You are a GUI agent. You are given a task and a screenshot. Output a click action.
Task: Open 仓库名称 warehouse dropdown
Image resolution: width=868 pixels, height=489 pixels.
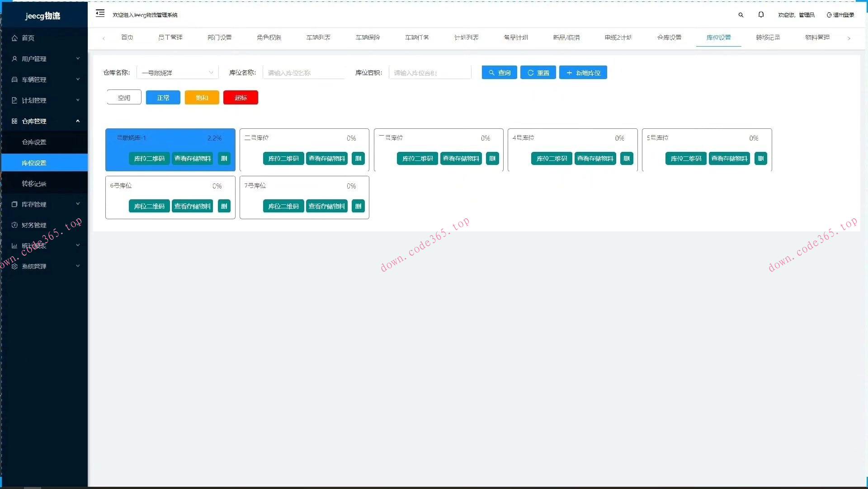[x=177, y=73]
